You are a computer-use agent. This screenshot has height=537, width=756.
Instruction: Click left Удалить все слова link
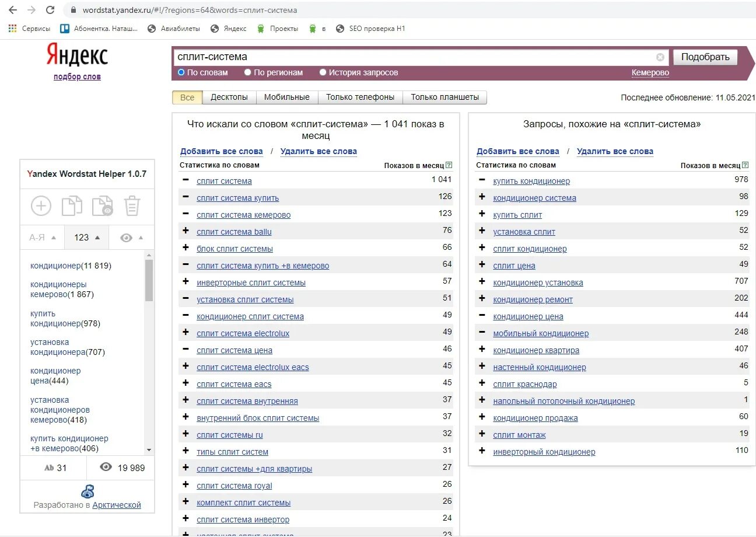(x=318, y=151)
